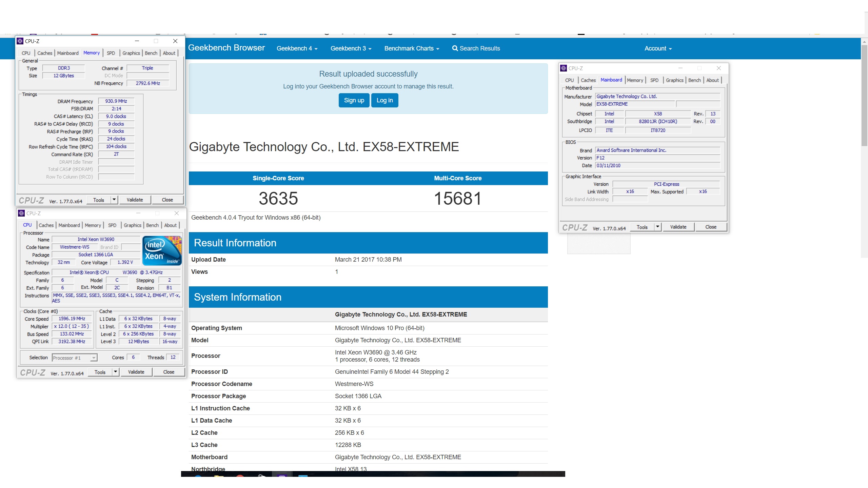The image size is (868, 488).
Task: Expand the Benchmark Charts menu
Action: pos(412,48)
